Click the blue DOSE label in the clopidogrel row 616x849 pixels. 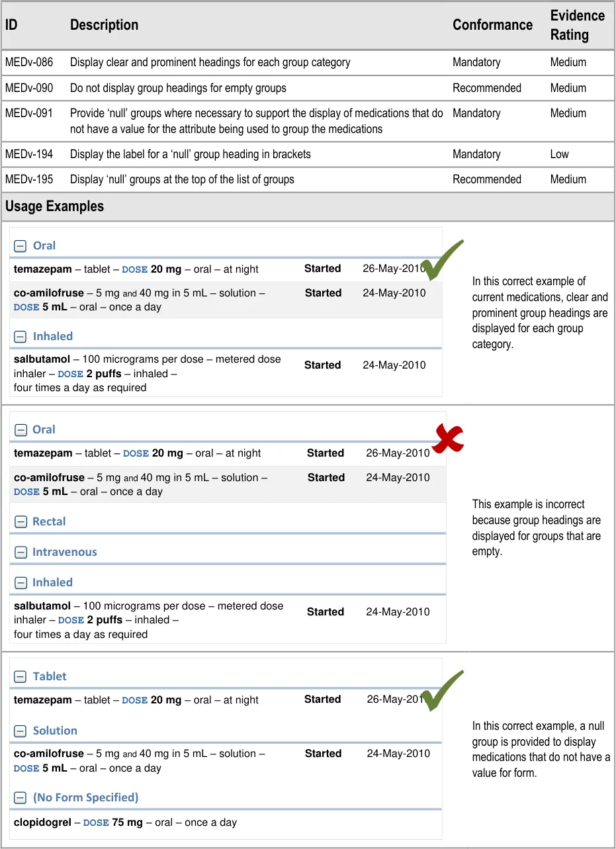(x=96, y=823)
